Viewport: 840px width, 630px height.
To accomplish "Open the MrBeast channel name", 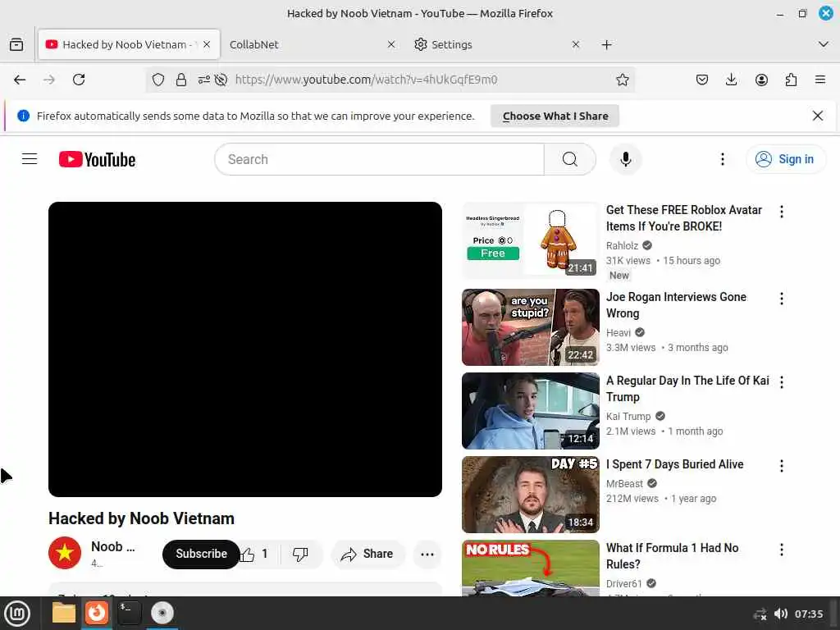I will click(624, 484).
